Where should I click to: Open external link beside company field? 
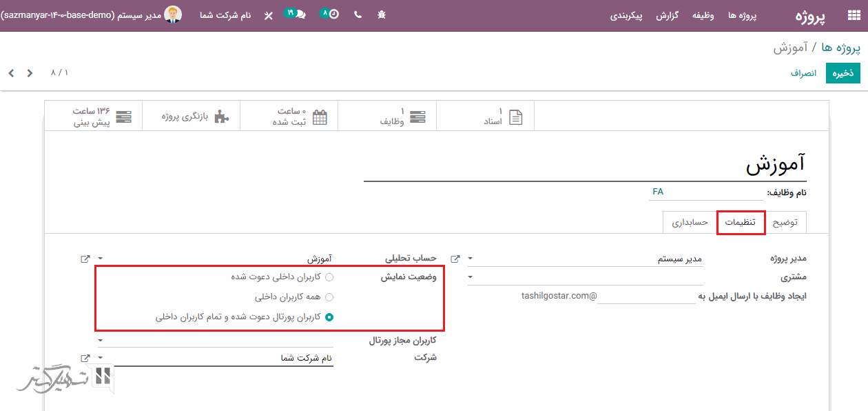click(85, 358)
